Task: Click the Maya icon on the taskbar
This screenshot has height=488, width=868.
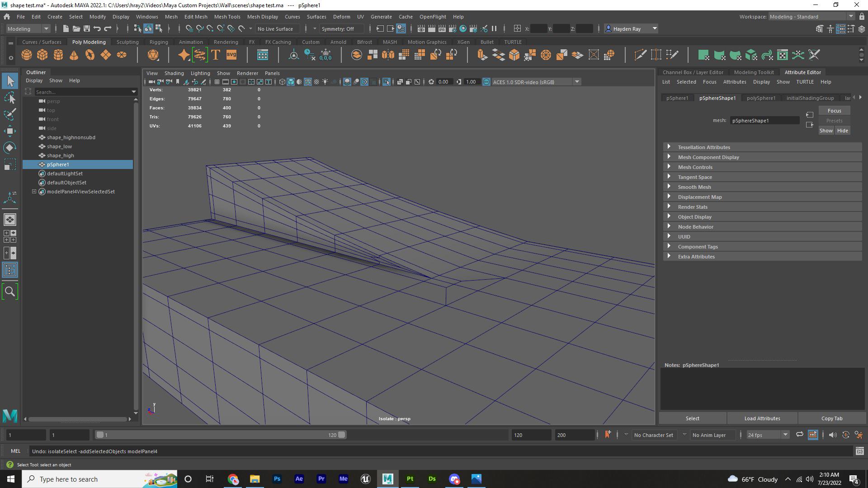Action: pyautogui.click(x=387, y=479)
